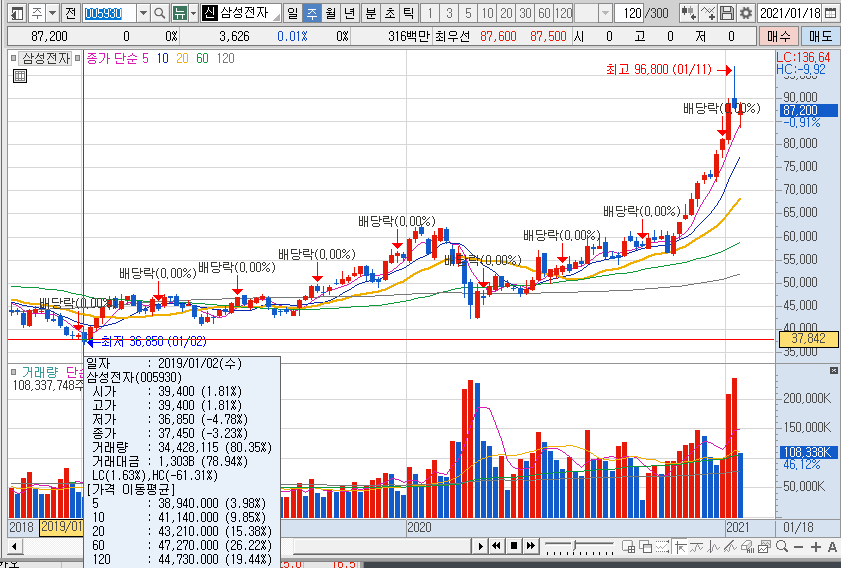Click the stacked chart image icon
Viewport: 841px width, 568px height.
coord(764,547)
